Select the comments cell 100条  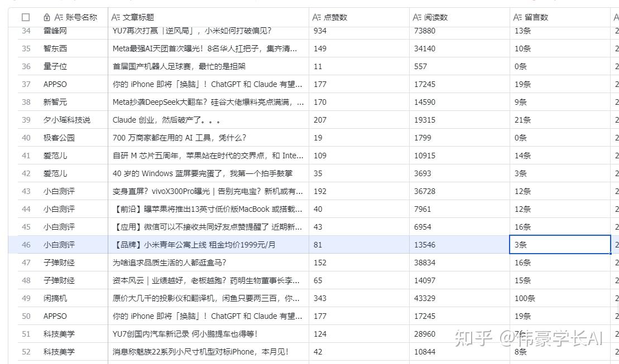(x=525, y=298)
